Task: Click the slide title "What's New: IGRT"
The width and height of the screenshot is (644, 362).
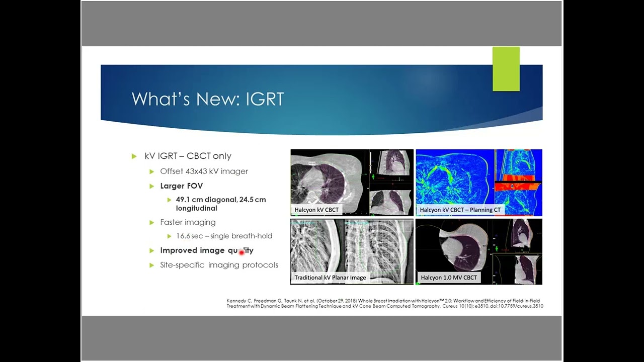Action: (208, 99)
